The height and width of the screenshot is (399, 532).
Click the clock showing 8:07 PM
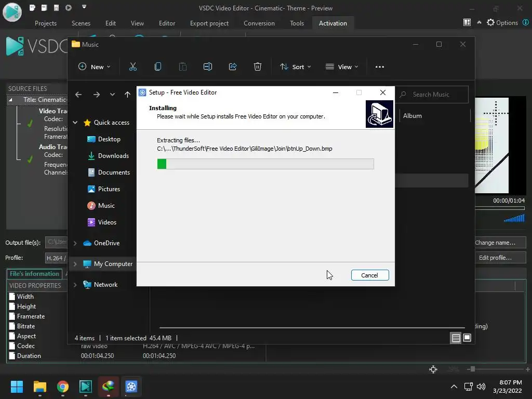pos(510,382)
